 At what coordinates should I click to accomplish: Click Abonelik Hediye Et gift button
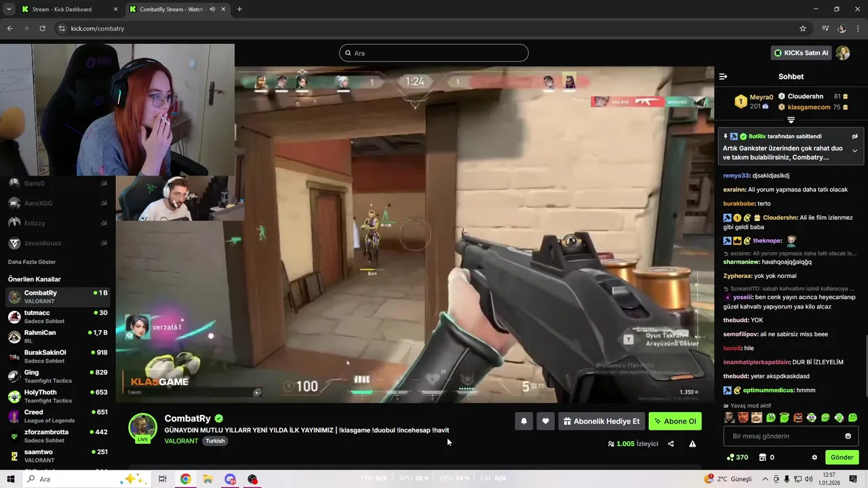601,422
